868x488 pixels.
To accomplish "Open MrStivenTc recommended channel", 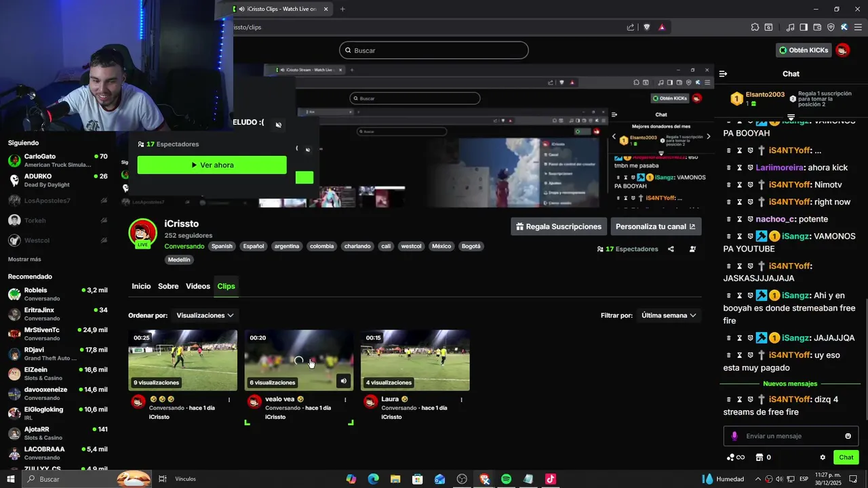I will click(58, 333).
